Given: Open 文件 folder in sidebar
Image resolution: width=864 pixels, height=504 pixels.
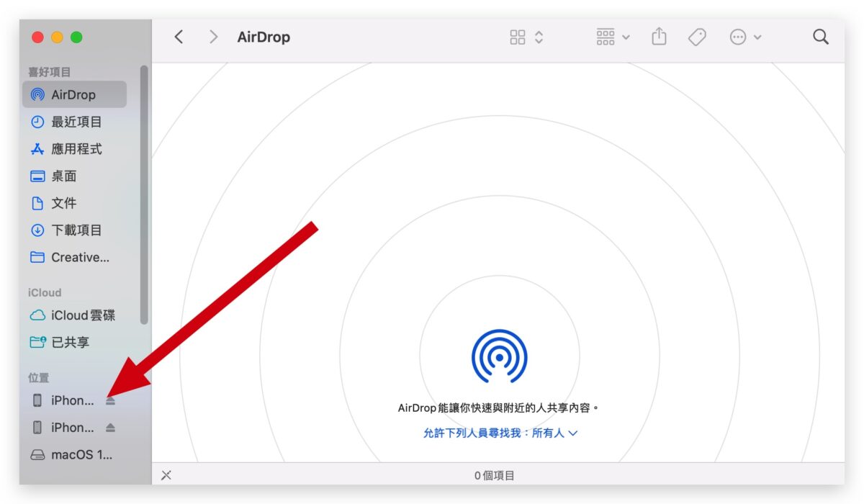Looking at the screenshot, I should (75, 203).
